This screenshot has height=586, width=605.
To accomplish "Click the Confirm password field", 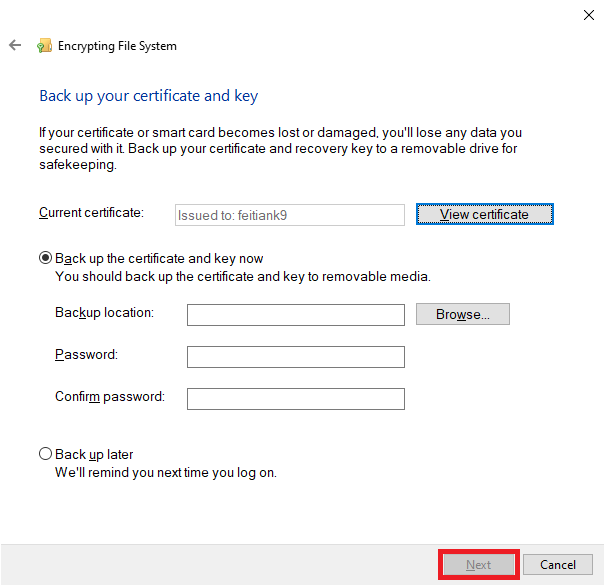I will 296,399.
